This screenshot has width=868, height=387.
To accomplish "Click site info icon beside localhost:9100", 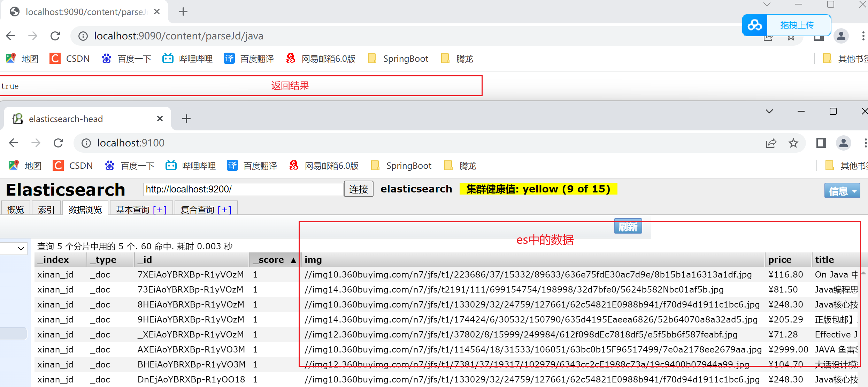I will click(86, 143).
